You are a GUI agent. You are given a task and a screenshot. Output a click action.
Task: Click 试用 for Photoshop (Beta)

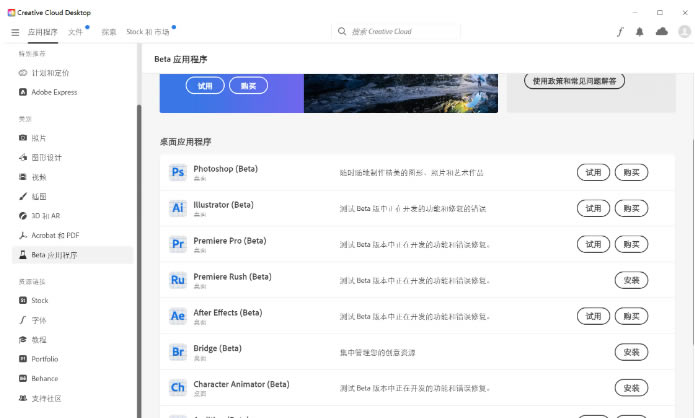pyautogui.click(x=593, y=172)
